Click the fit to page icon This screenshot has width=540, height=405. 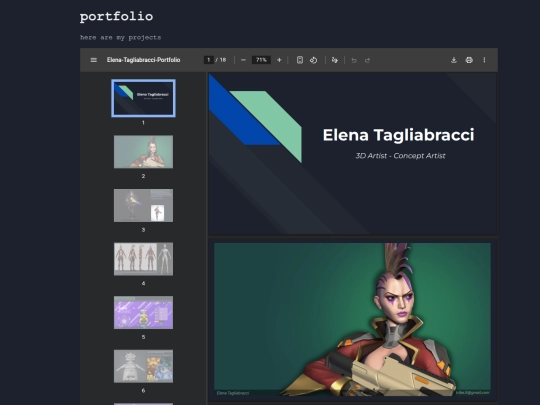point(300,60)
